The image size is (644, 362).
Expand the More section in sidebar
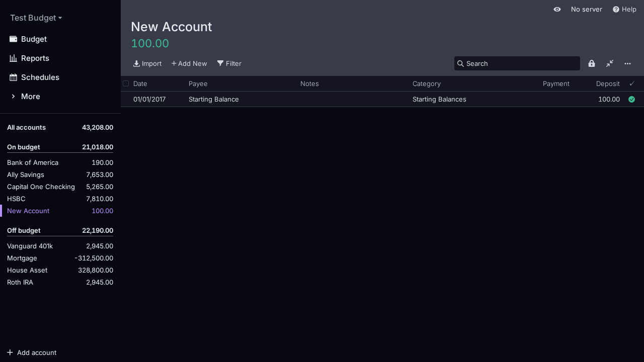[30, 97]
